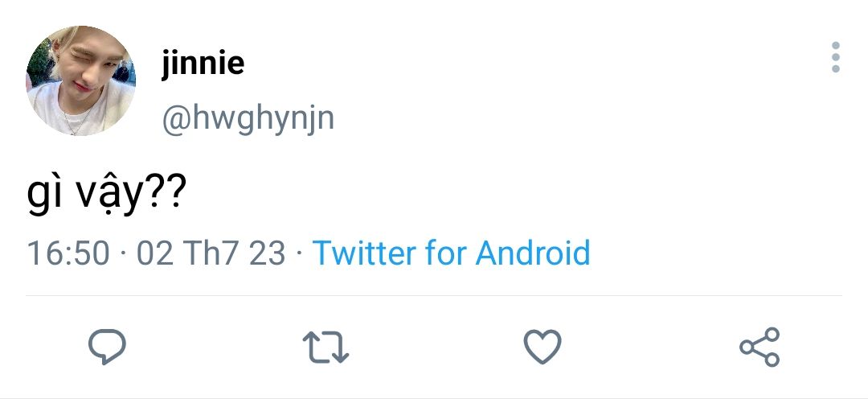
Task: Click the "Twitter for Android" source link
Action: tap(451, 253)
